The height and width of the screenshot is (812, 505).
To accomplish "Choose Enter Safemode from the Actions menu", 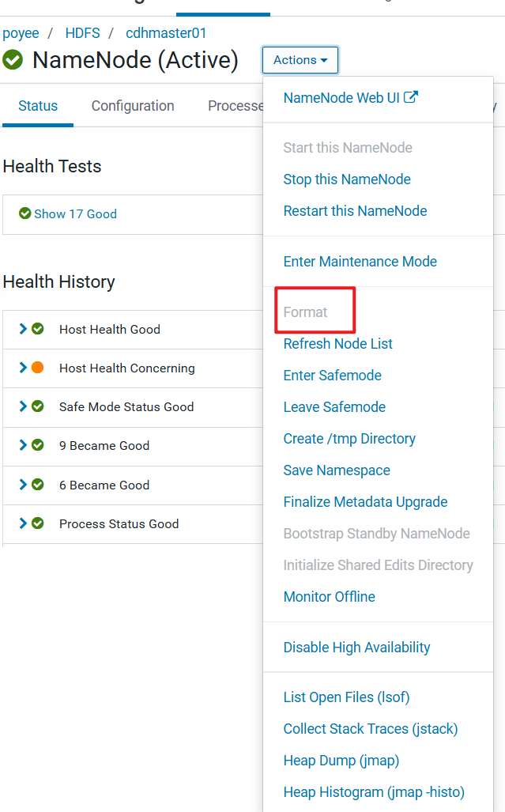I will (x=332, y=376).
